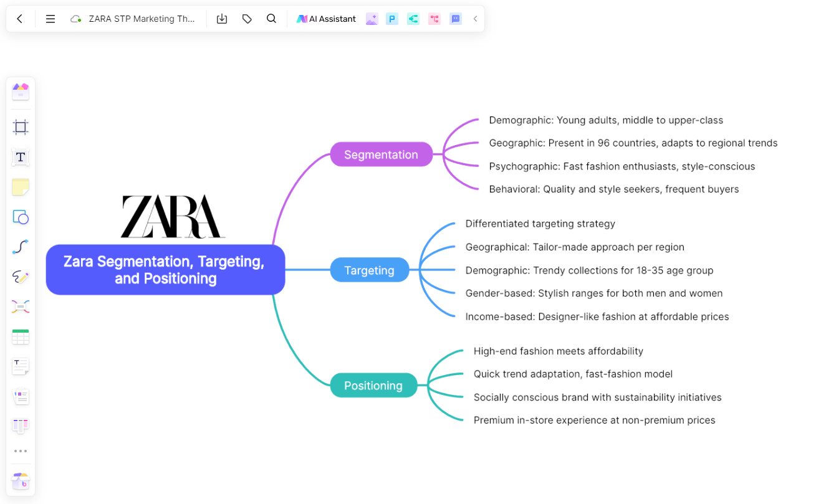Select 'Socially conscious brand' text
The height and width of the screenshot is (504, 821).
[x=597, y=397]
